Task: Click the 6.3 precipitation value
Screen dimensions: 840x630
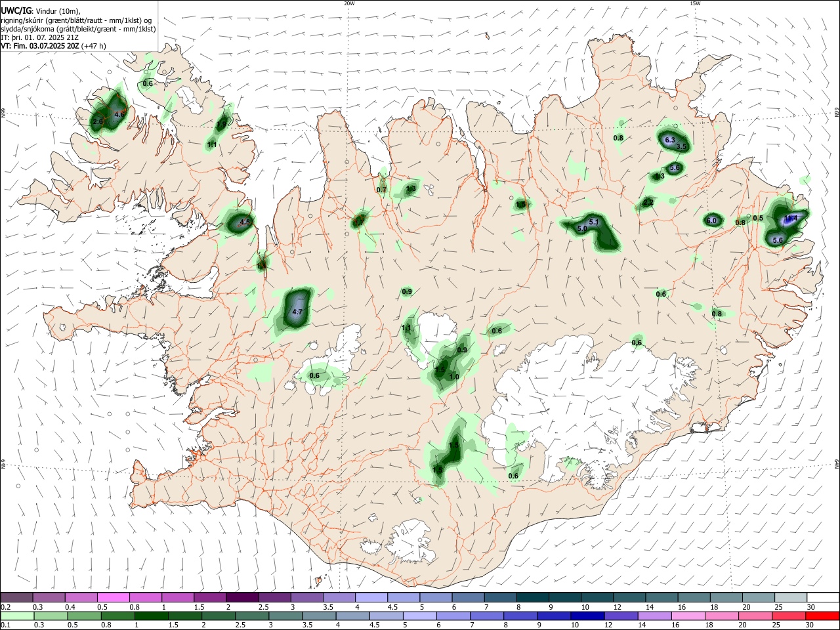Action: pyautogui.click(x=670, y=140)
